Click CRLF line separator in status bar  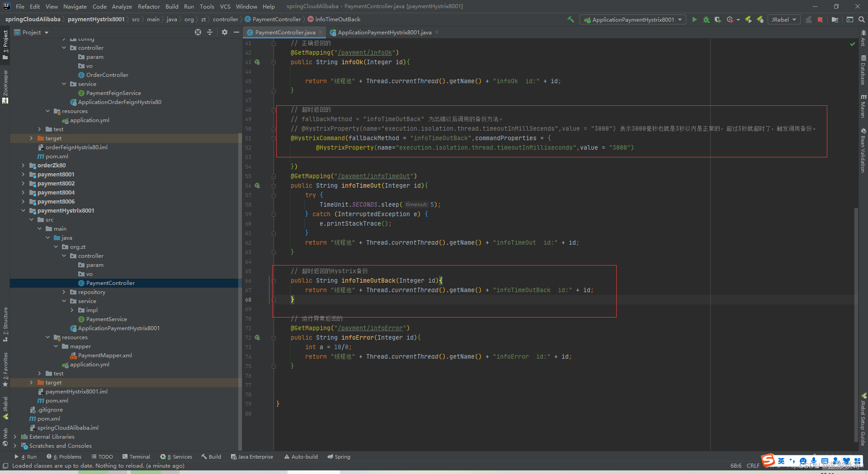[753, 466]
